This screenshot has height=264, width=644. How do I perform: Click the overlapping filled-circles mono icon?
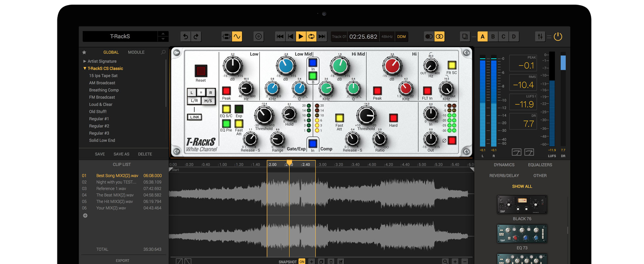pyautogui.click(x=429, y=37)
